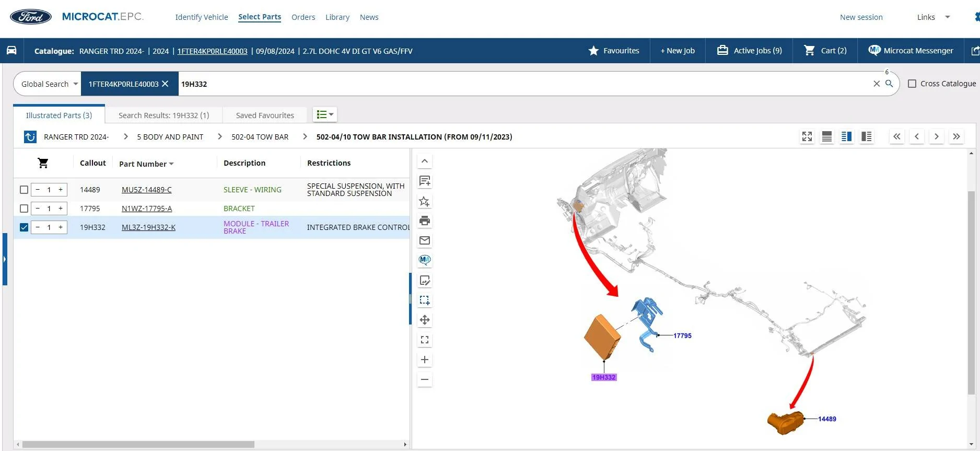The width and height of the screenshot is (980, 451).
Task: Click the Ford logo
Action: coord(31,17)
